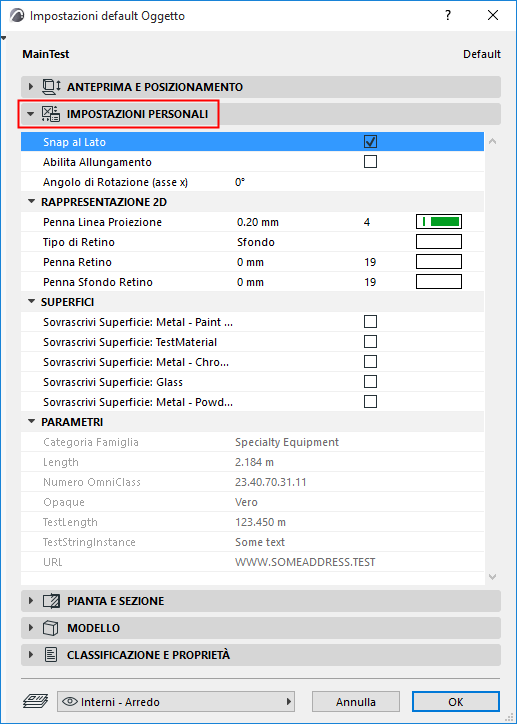Select the Opaque parameter row
Screen dimensions: 517x724
tap(252, 502)
